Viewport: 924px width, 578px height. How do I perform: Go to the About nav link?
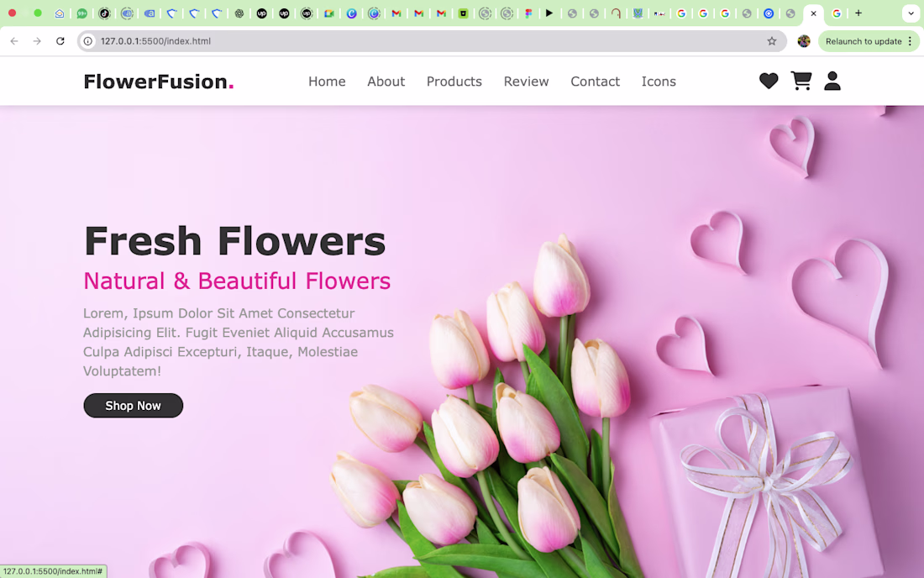coord(386,81)
